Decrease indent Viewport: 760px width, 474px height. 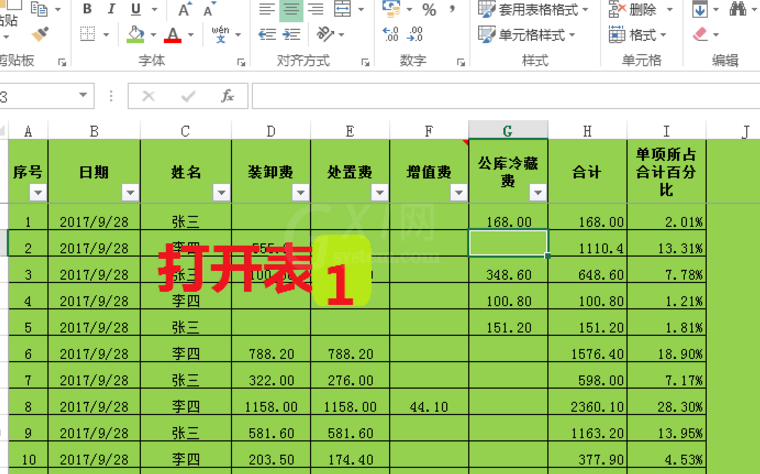[x=267, y=34]
